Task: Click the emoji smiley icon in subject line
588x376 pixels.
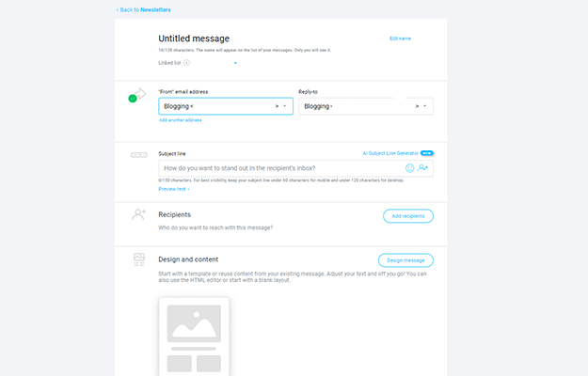Action: tap(410, 167)
